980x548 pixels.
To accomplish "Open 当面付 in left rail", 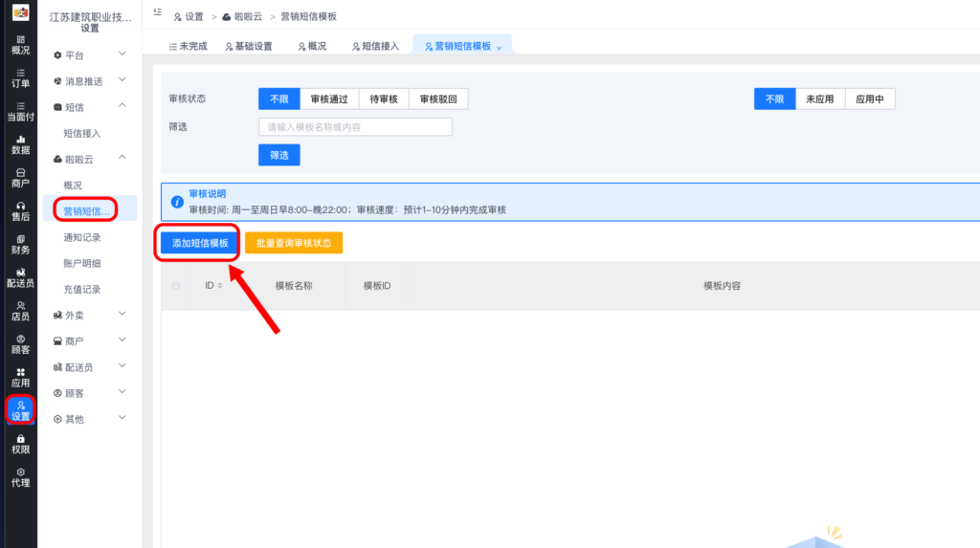I will click(x=21, y=111).
